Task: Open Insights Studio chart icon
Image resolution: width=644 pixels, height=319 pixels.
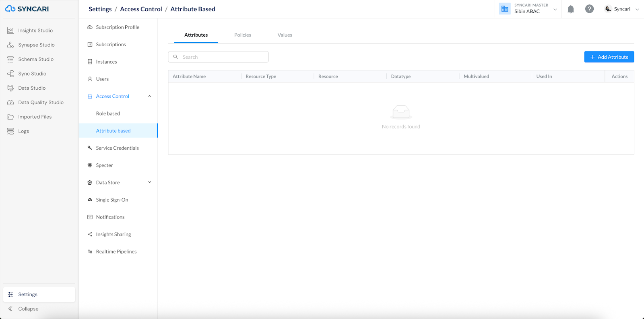Action: [x=10, y=31]
